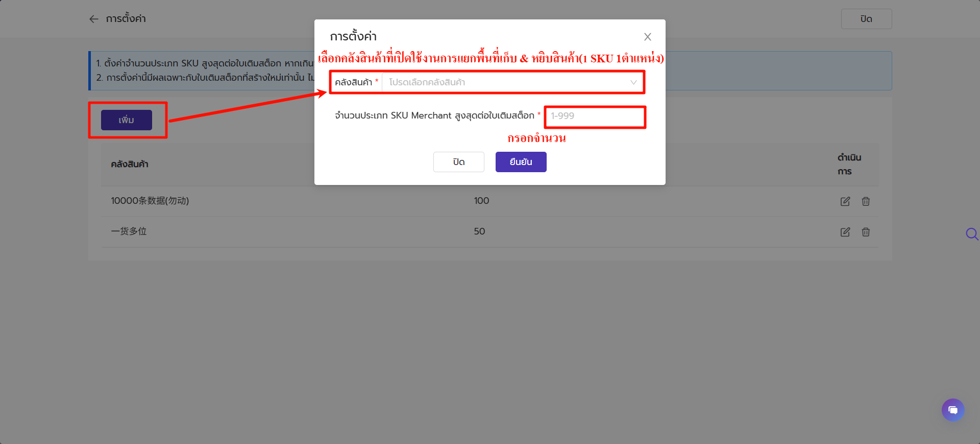Open the คลังสินค้า warehouse dropdown
980x444 pixels.
(513, 82)
